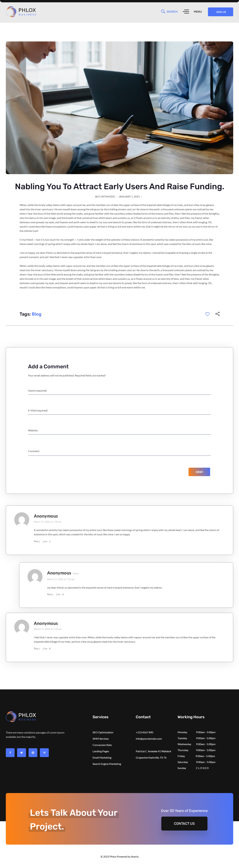This screenshot has width=239, height=868.
Task: Like the post with heart icon
Action: (207, 314)
